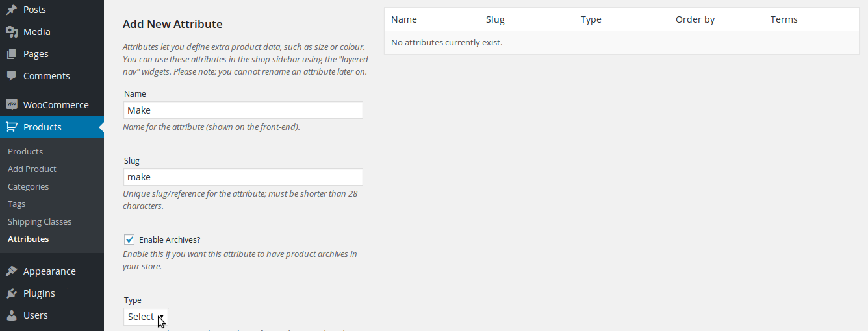
Task: Open Shipping Classes submenu item
Action: 40,221
